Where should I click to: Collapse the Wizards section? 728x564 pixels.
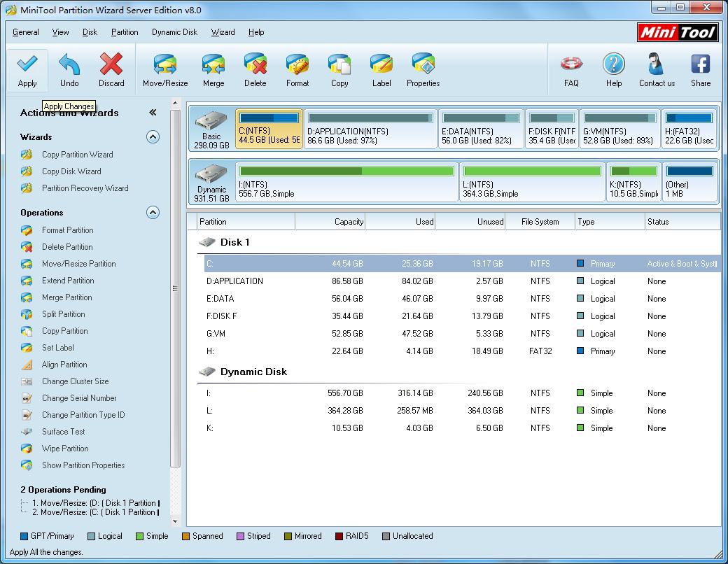point(153,137)
